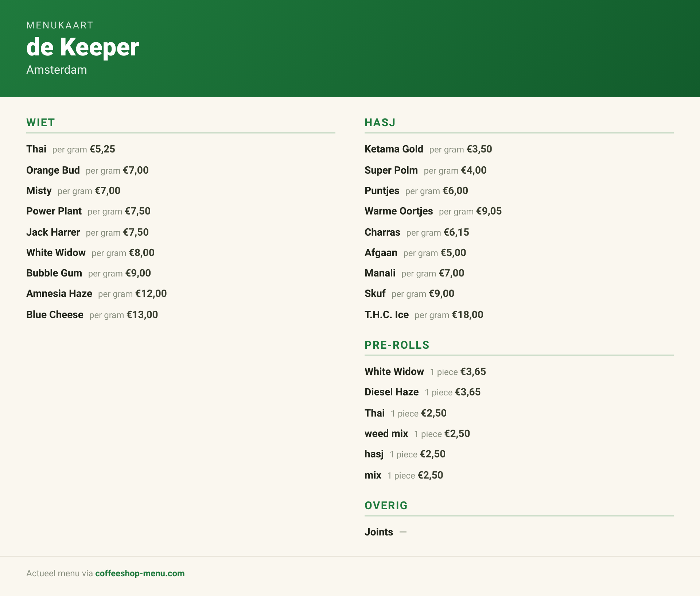The width and height of the screenshot is (700, 596).
Task: Click the de Keeper title
Action: (82, 47)
